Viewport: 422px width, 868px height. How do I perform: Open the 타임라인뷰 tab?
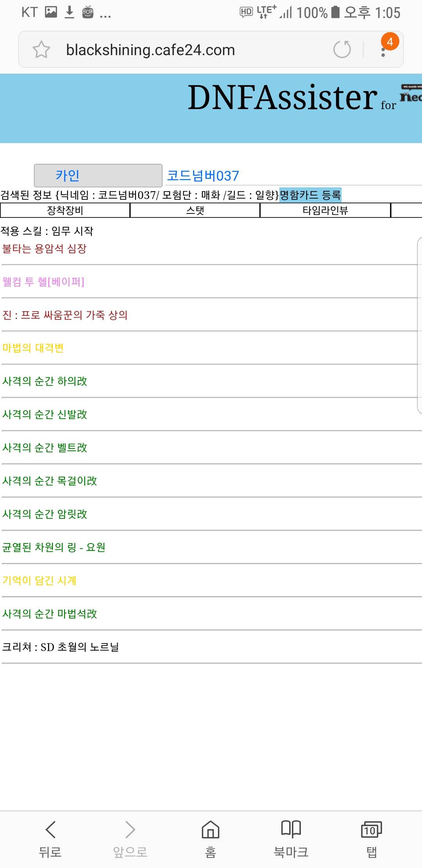pyautogui.click(x=325, y=210)
